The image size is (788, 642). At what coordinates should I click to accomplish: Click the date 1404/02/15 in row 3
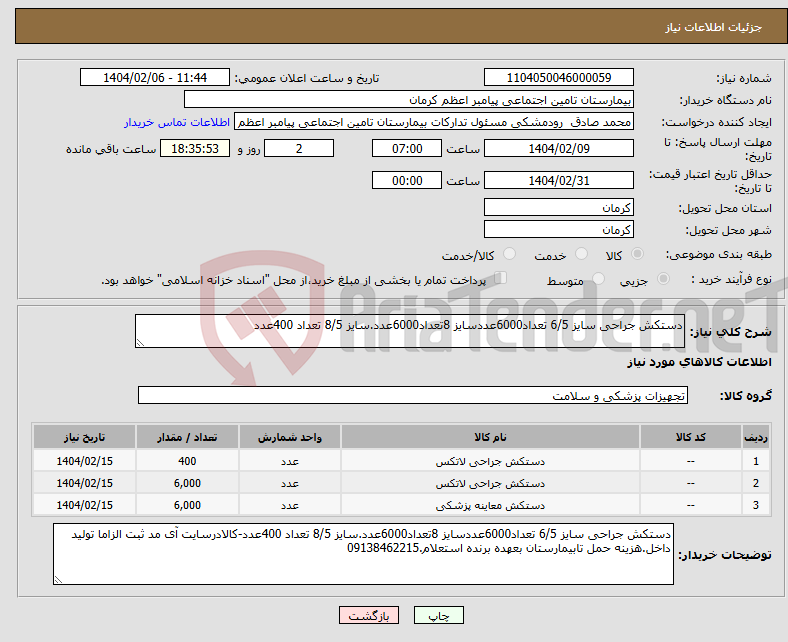(84, 505)
